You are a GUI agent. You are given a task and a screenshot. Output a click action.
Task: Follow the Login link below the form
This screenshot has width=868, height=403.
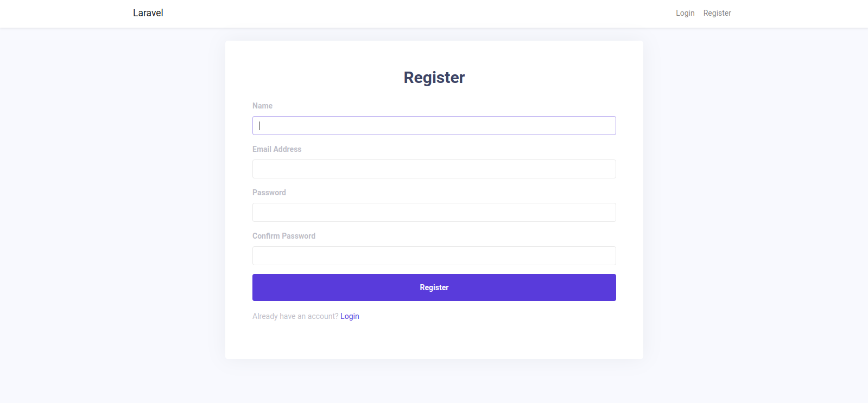350,316
